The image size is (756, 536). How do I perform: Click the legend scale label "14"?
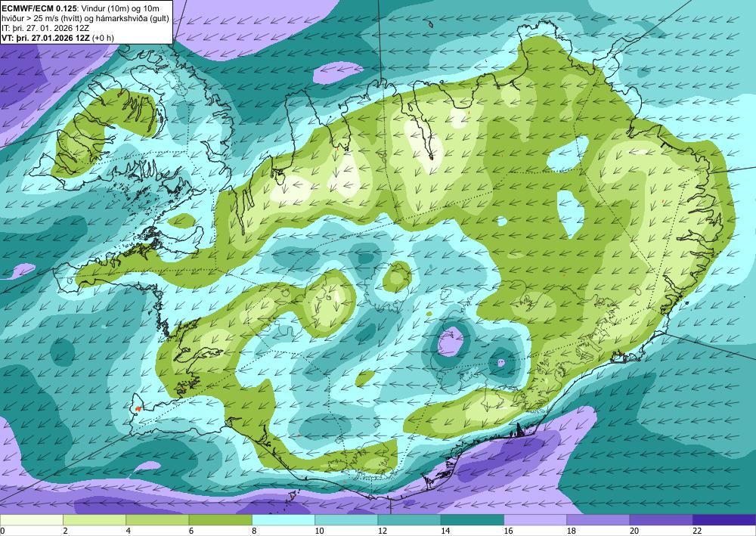445,531
